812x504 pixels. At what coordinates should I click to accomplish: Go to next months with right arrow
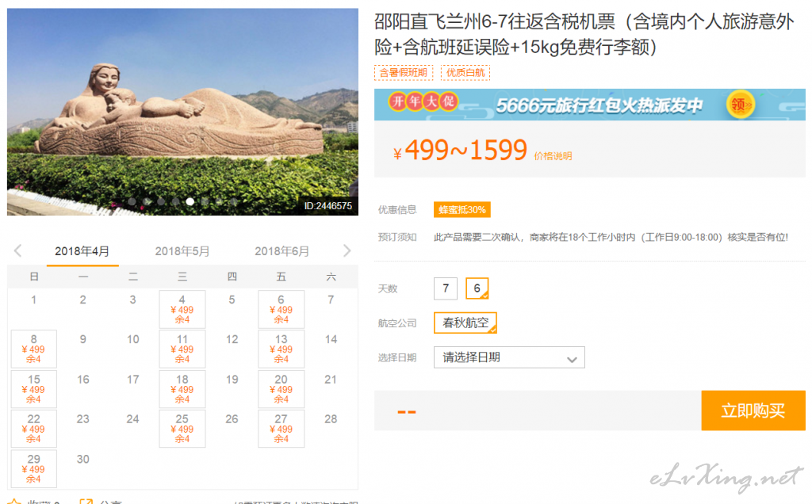point(347,251)
